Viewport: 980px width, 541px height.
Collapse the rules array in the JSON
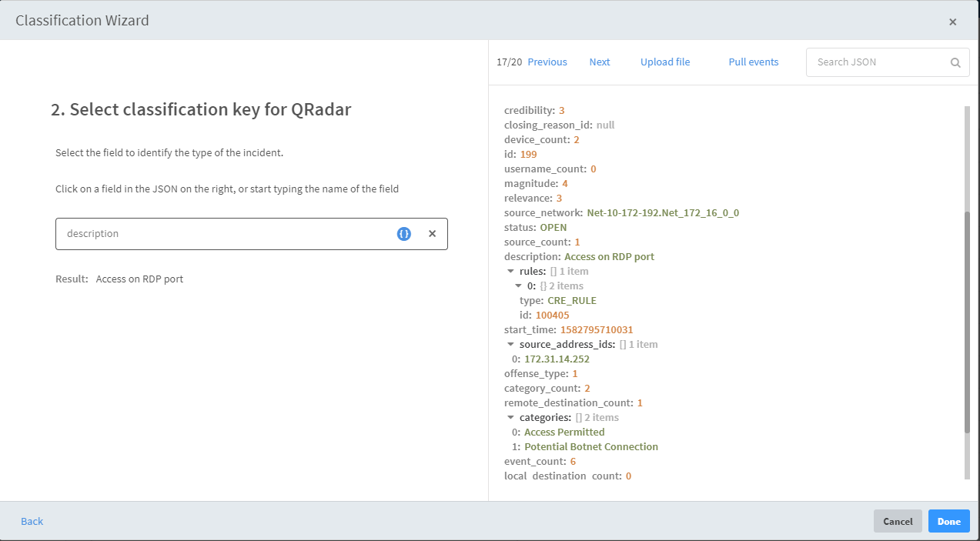coord(510,271)
